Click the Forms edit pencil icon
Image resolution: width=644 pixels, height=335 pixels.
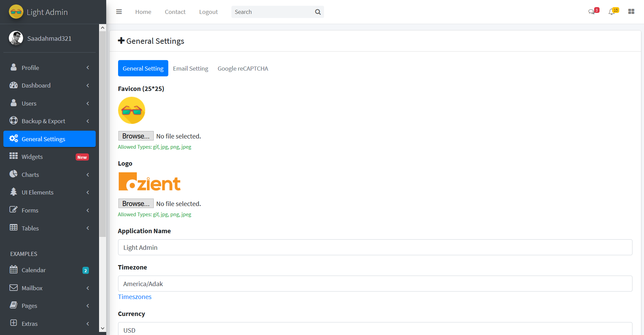(14, 209)
